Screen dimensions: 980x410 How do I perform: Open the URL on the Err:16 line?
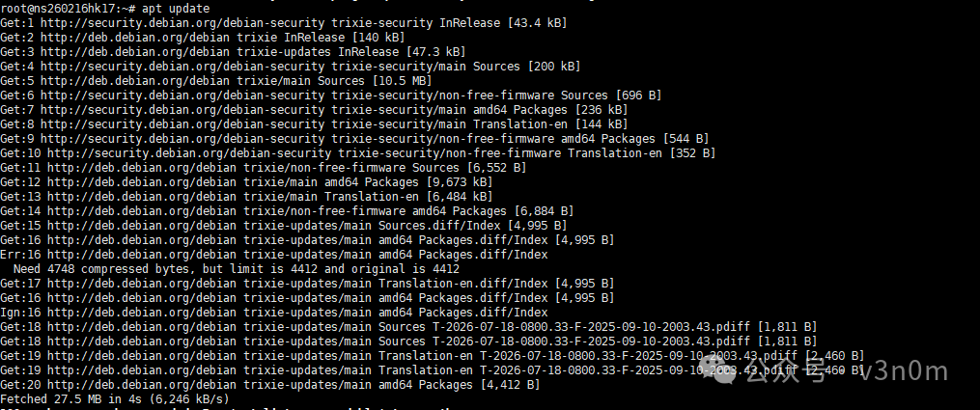[142, 255]
